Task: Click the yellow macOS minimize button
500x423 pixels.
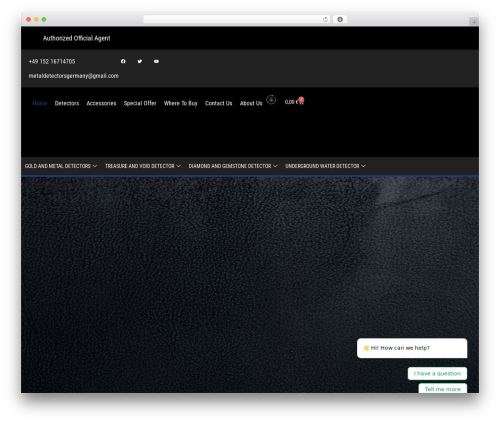Action: pos(36,19)
